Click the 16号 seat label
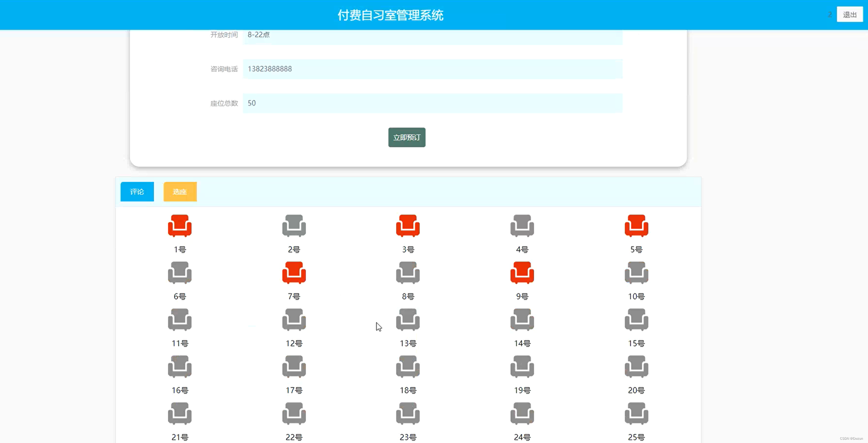The image size is (868, 443). (180, 390)
